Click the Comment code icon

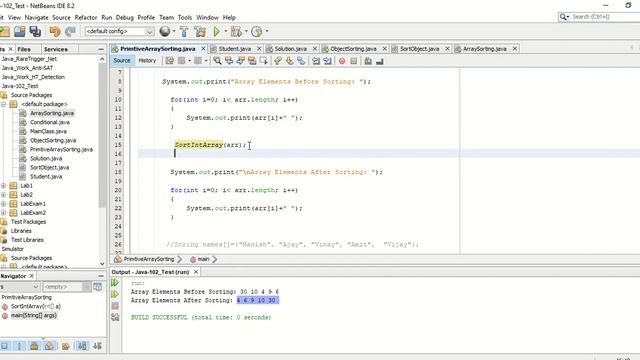click(x=368, y=61)
